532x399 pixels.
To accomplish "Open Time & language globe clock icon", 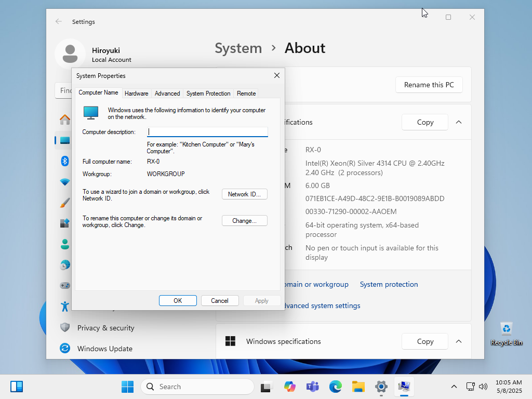I will point(65,265).
